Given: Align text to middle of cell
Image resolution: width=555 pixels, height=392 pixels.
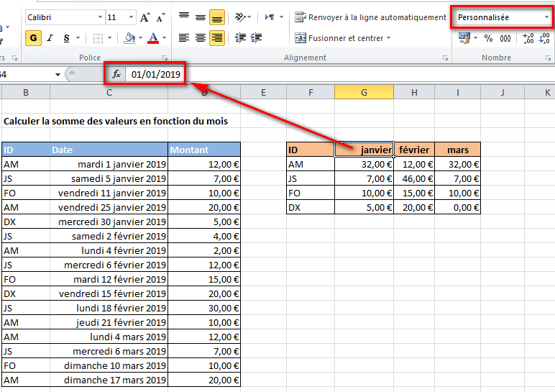Looking at the screenshot, I should tap(201, 17).
